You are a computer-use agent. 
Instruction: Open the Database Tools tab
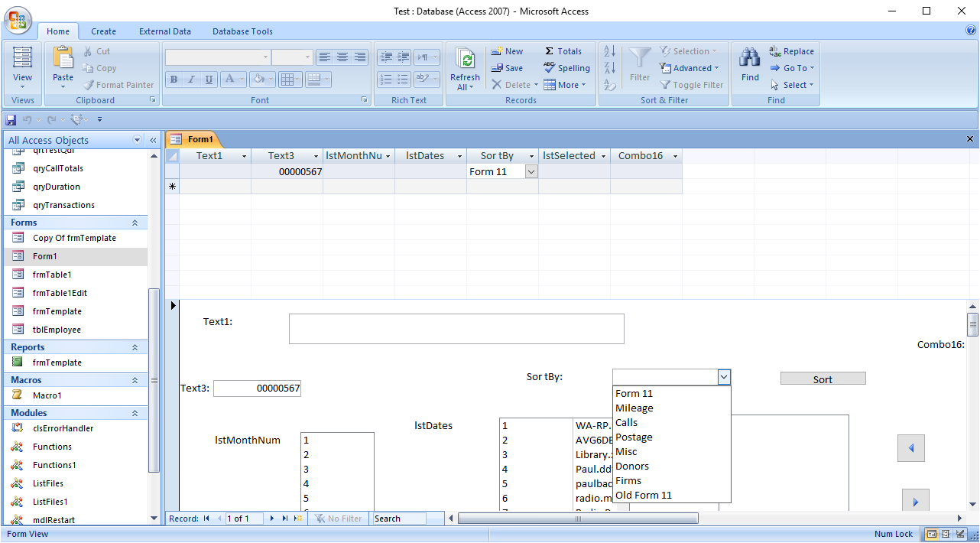coord(242,31)
